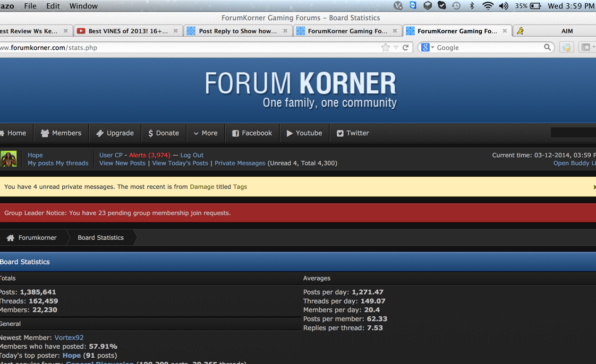Open the Open Buddy List link
Screen dimensions: 596x364
574,163
